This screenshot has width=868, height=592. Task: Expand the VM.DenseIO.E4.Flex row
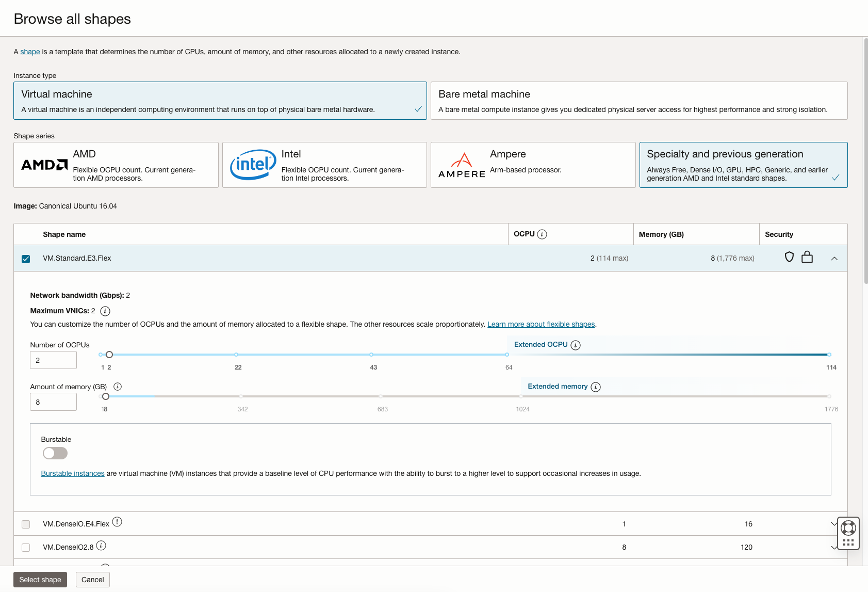click(x=833, y=524)
